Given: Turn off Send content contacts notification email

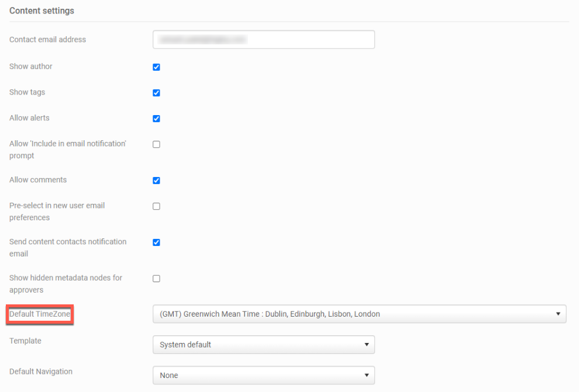Looking at the screenshot, I should (156, 242).
